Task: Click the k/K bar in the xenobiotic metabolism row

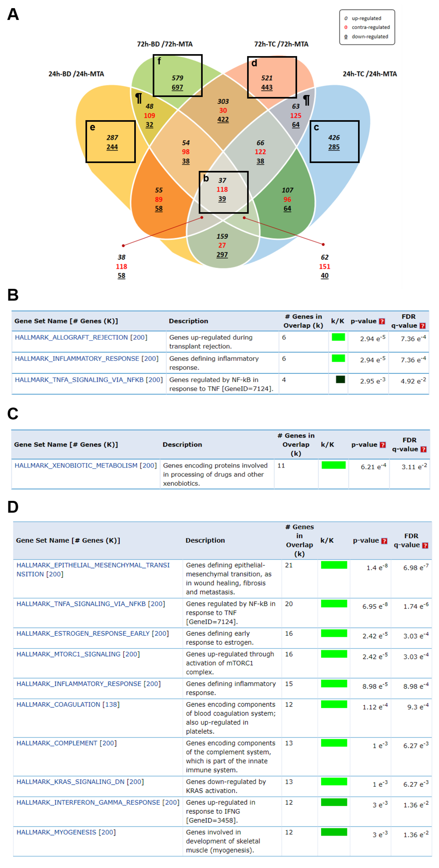Action: (334, 465)
